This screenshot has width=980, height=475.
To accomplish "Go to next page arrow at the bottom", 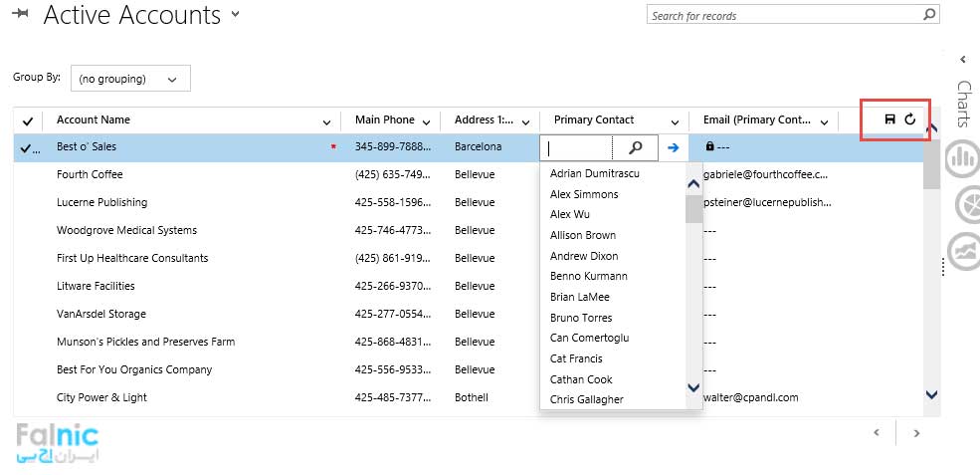I will pos(916,433).
